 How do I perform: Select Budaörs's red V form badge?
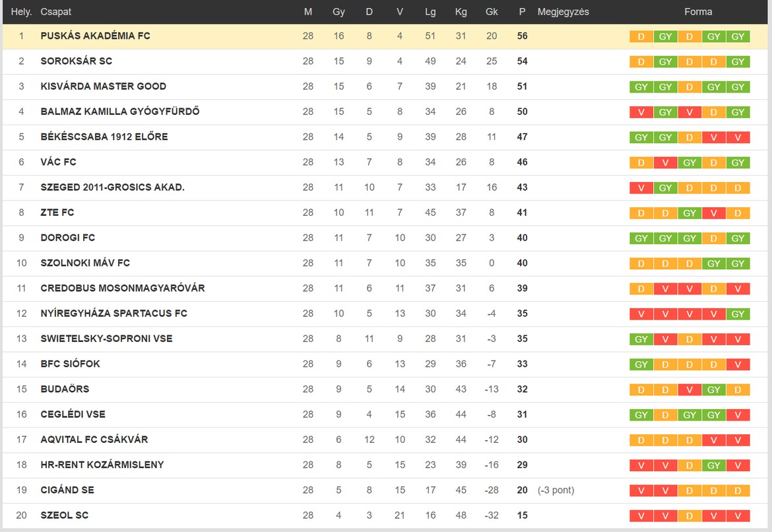(x=690, y=389)
